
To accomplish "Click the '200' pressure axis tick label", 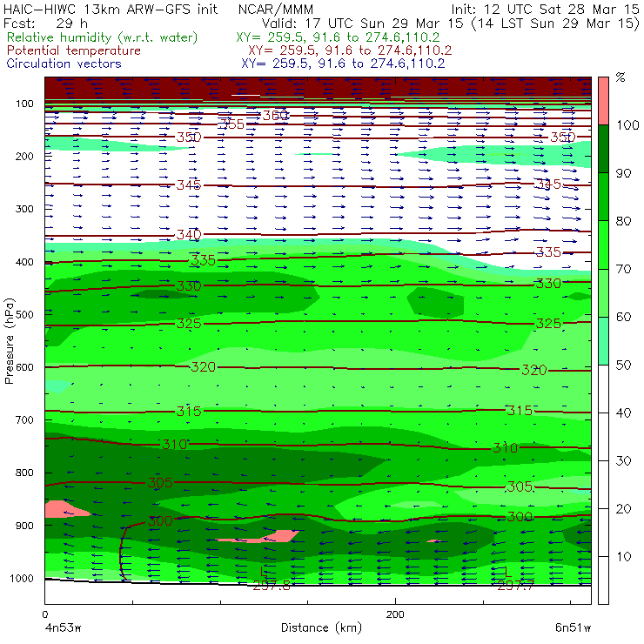I will (x=24, y=156).
